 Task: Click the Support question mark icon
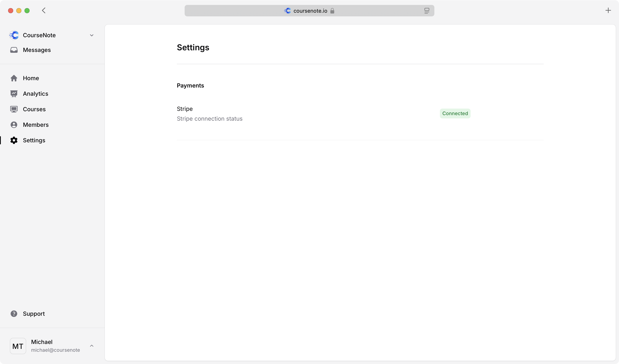(14, 314)
